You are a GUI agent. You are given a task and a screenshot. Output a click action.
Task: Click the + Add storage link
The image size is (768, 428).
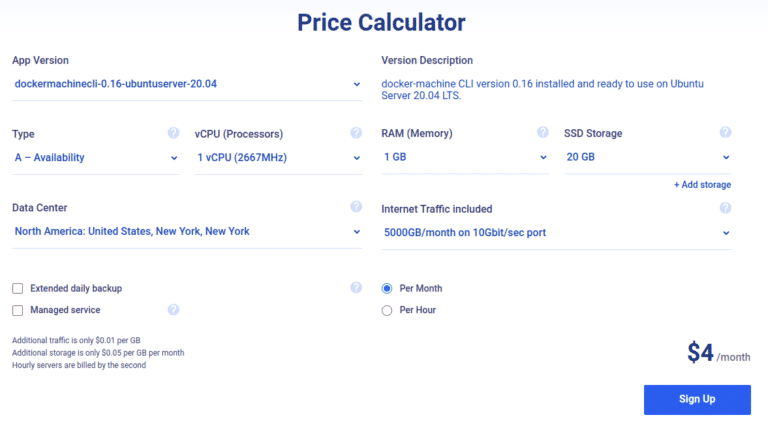click(x=702, y=184)
